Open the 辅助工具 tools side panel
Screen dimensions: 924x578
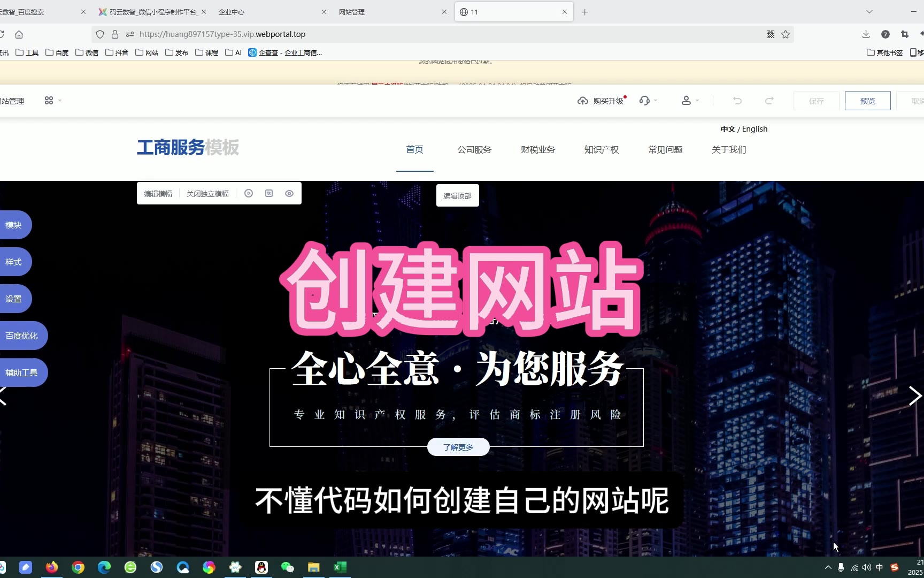coord(22,372)
